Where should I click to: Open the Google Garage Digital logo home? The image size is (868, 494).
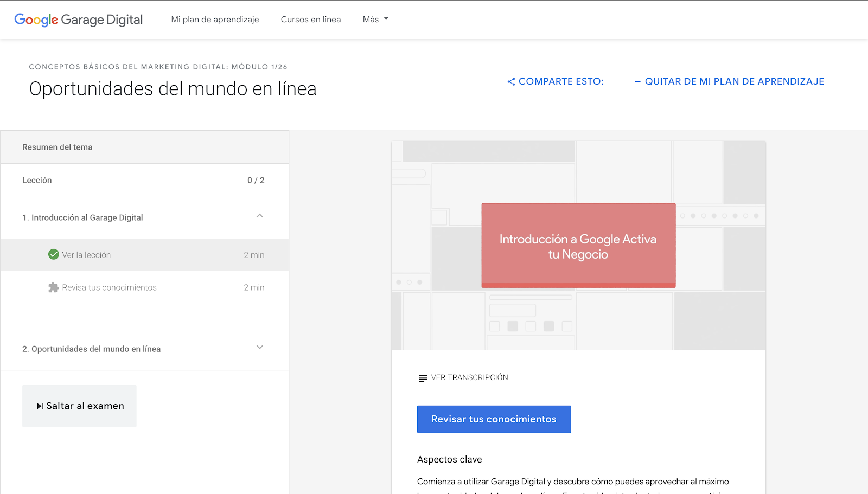click(79, 20)
